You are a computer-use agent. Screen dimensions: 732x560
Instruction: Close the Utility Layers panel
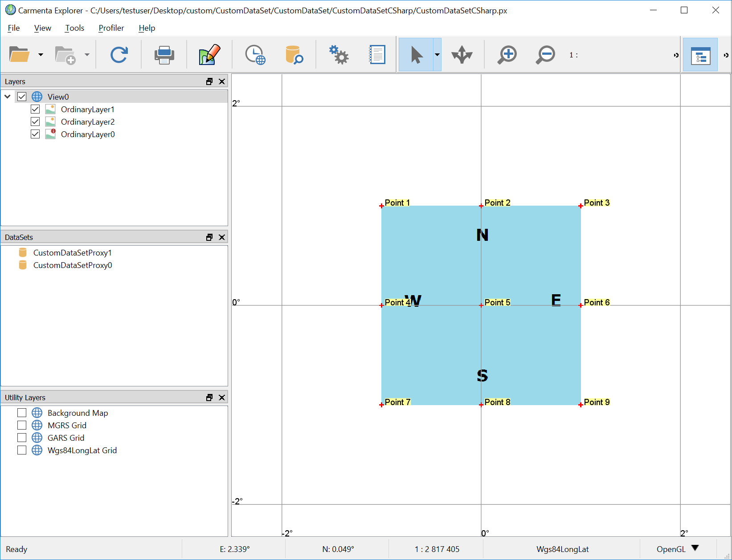click(222, 398)
